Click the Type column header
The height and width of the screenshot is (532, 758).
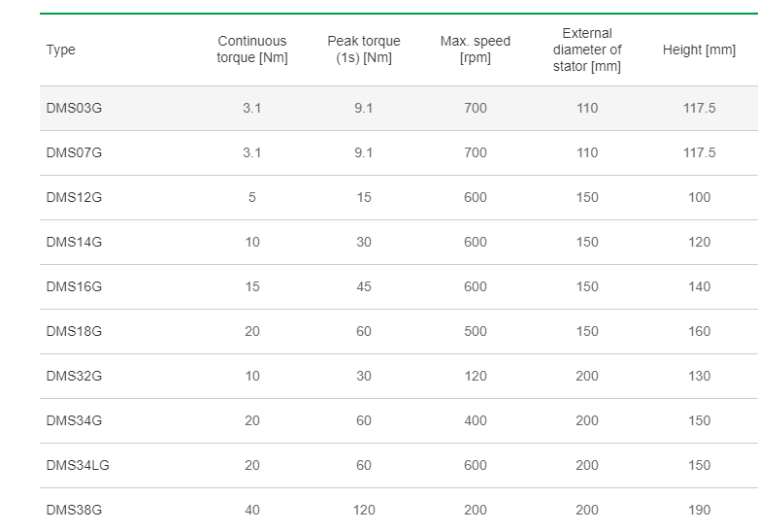point(60,50)
